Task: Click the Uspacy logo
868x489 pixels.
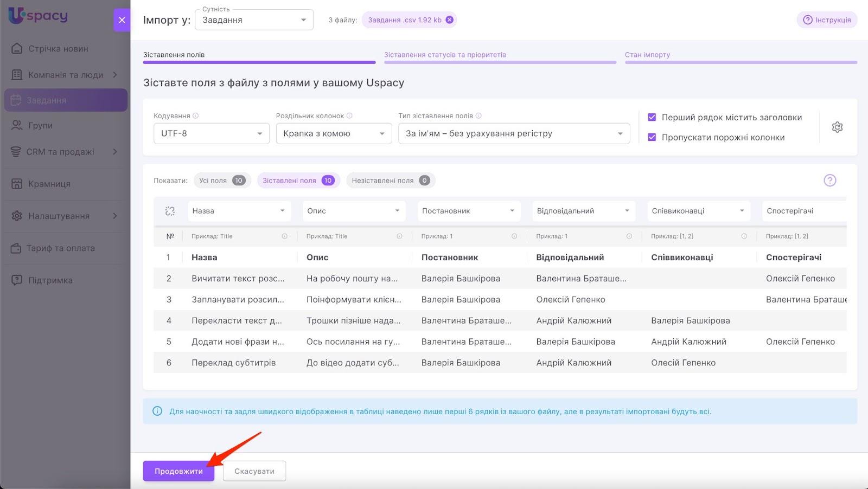Action: tap(38, 16)
